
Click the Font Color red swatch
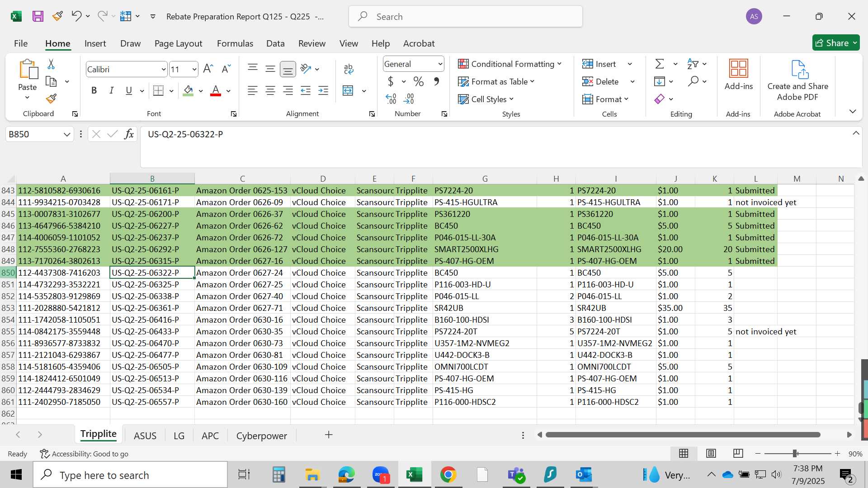click(216, 91)
